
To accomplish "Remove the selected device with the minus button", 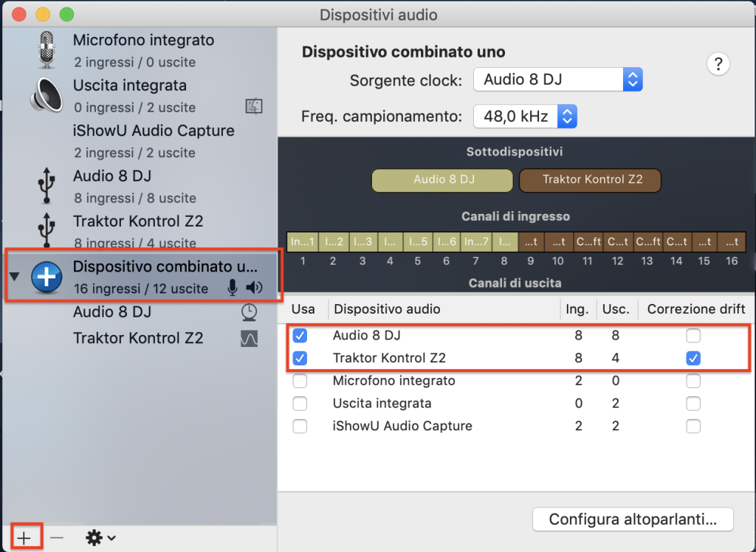I will click(x=56, y=537).
